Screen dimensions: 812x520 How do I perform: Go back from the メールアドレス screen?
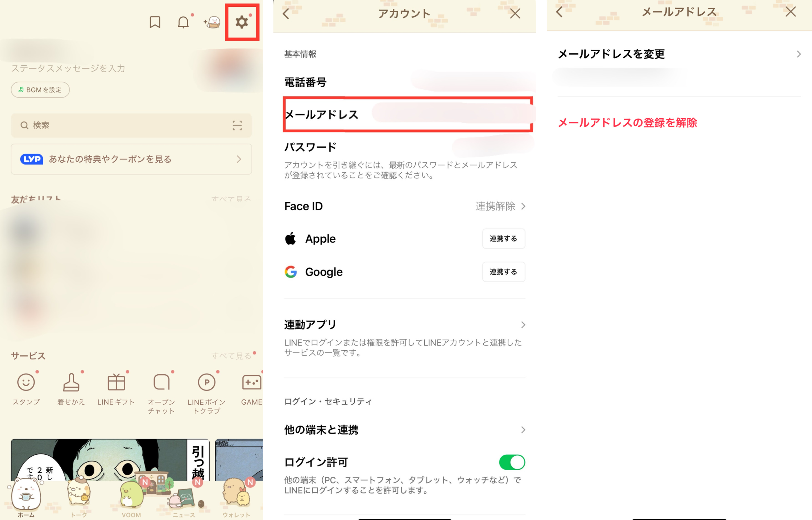coord(560,12)
